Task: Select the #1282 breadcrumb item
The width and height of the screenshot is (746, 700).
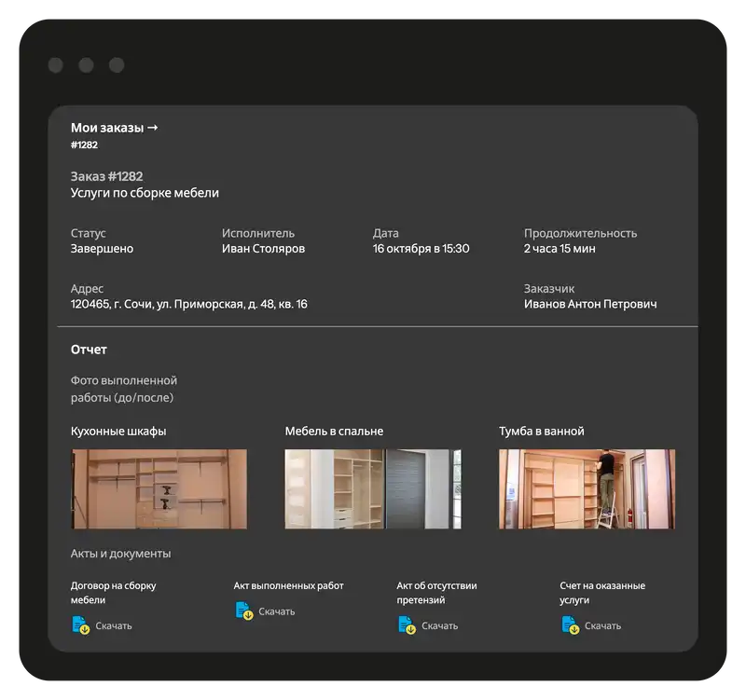Action: [84, 145]
